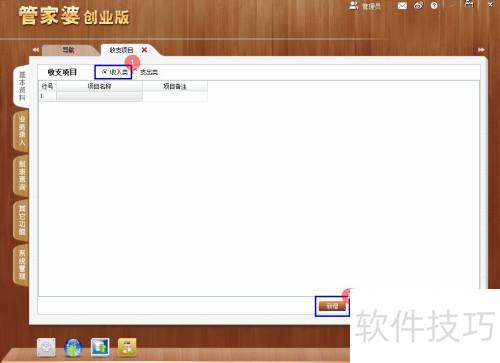Click the 项目备注 cell in row 1
The image size is (500, 363).
coord(175,96)
